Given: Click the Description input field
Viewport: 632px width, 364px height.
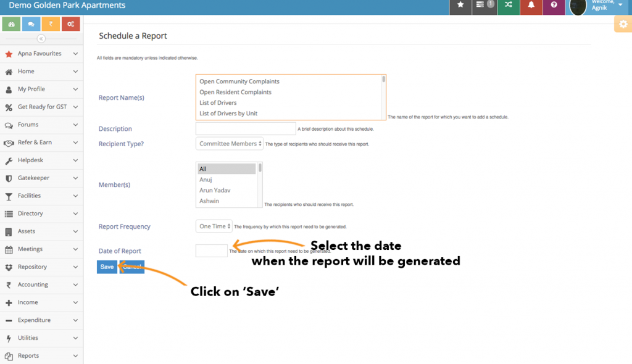Looking at the screenshot, I should coord(246,128).
